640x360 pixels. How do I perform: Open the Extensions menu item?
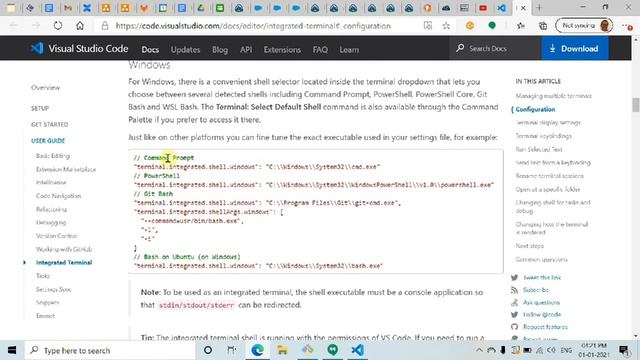pyautogui.click(x=282, y=49)
